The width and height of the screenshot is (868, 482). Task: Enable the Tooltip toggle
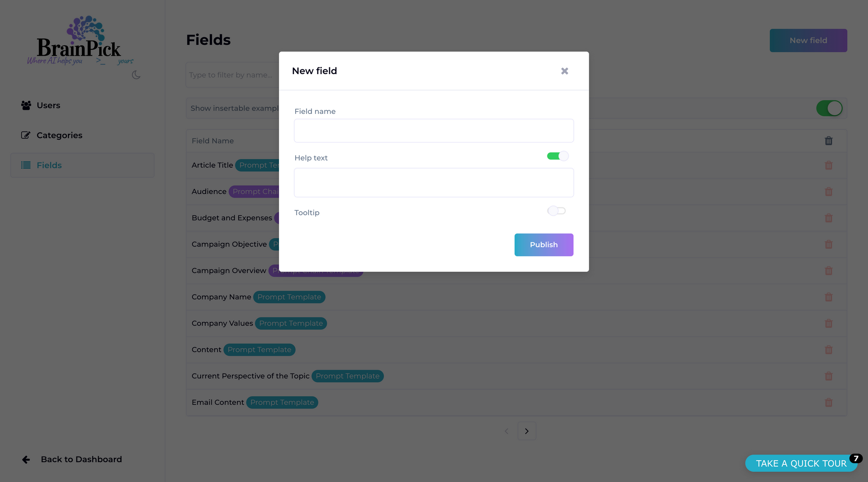(x=557, y=211)
